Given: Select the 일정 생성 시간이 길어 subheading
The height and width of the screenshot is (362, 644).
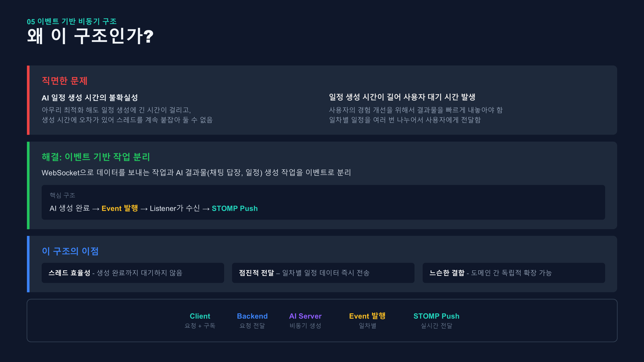Looking at the screenshot, I should (x=402, y=97).
